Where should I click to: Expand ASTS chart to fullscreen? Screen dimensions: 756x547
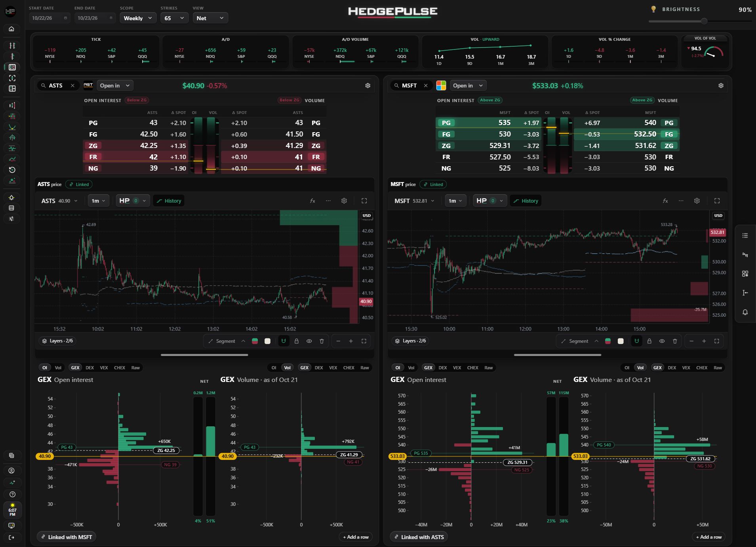coord(364,201)
